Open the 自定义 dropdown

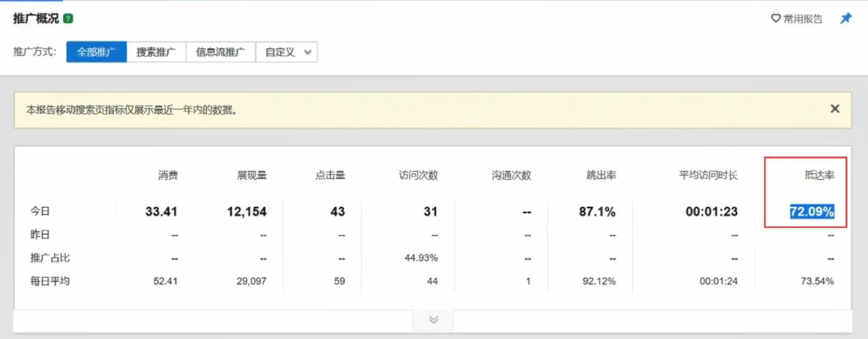(x=286, y=52)
